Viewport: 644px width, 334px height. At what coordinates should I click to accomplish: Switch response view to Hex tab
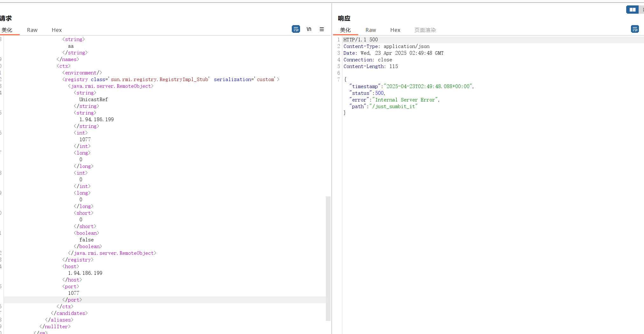(x=395, y=30)
